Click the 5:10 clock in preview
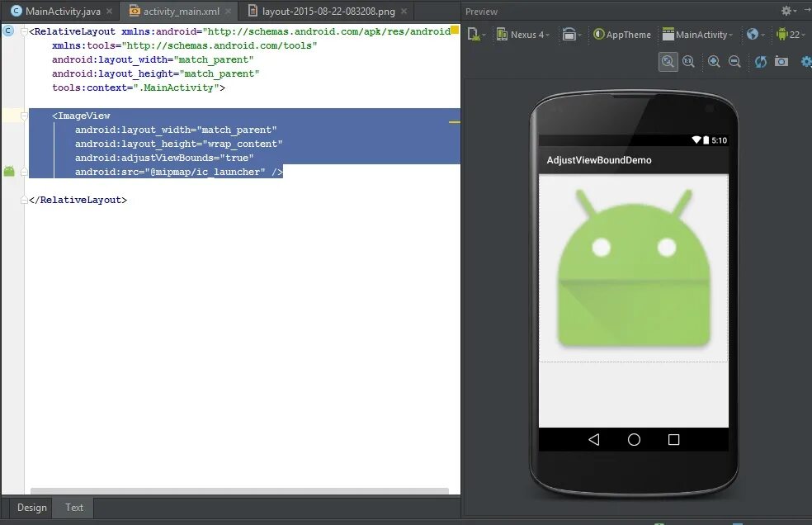The width and height of the screenshot is (812, 525). point(720,140)
